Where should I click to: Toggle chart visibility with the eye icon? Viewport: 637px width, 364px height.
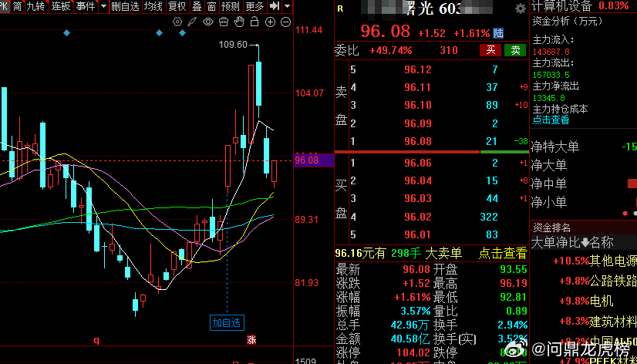208,22
